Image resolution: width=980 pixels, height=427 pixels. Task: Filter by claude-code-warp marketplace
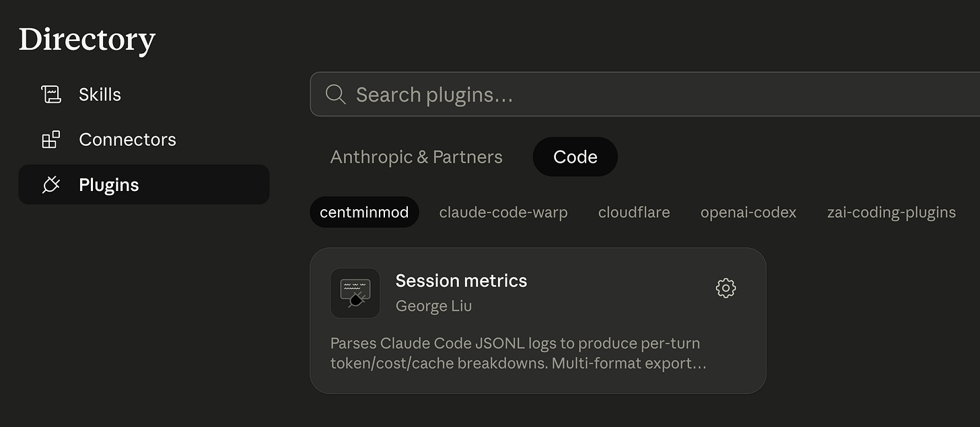(x=503, y=212)
